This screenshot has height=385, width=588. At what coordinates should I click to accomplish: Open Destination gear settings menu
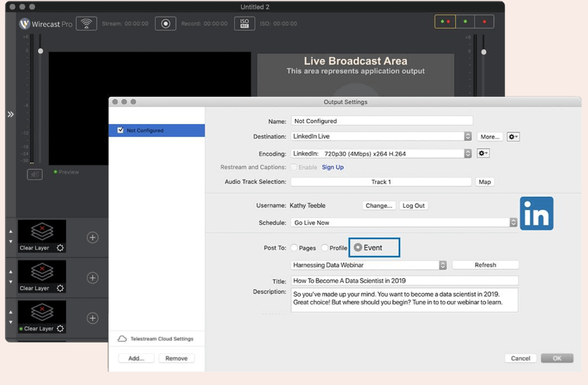point(513,137)
